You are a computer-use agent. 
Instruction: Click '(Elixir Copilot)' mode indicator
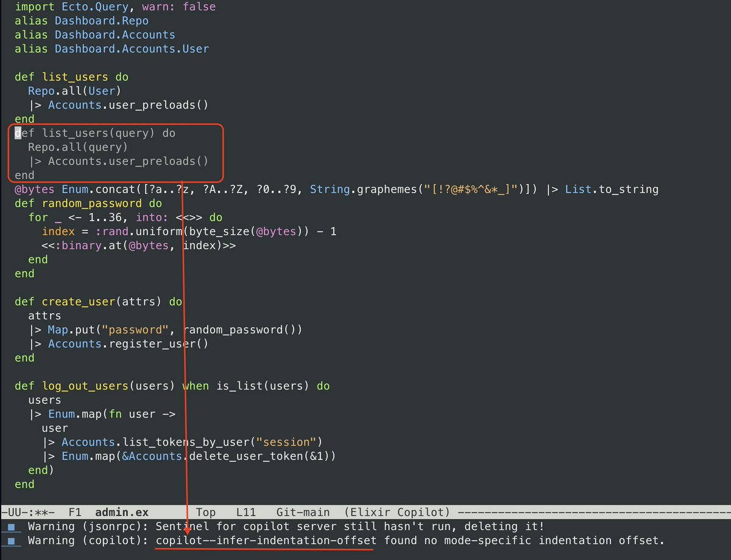pyautogui.click(x=397, y=513)
